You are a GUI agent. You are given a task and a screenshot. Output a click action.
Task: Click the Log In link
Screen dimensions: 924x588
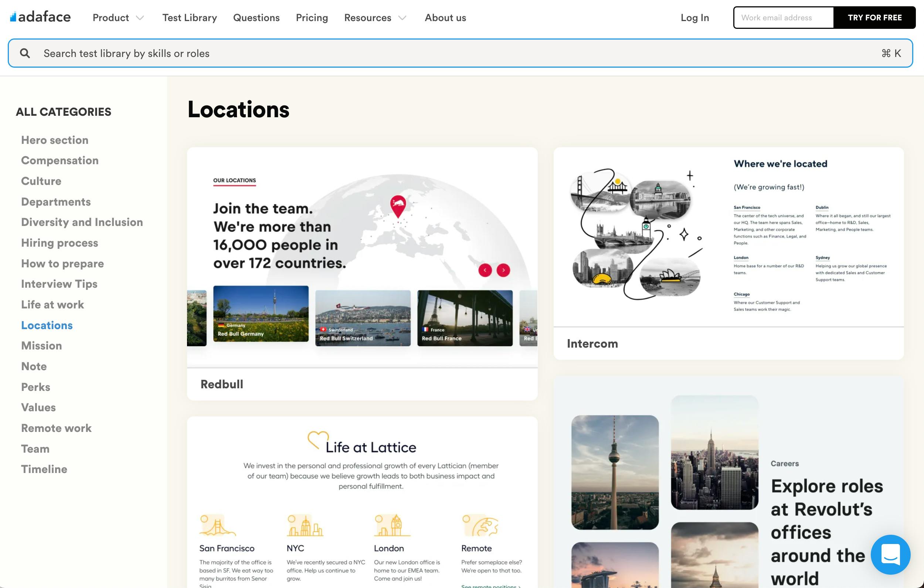[694, 18]
